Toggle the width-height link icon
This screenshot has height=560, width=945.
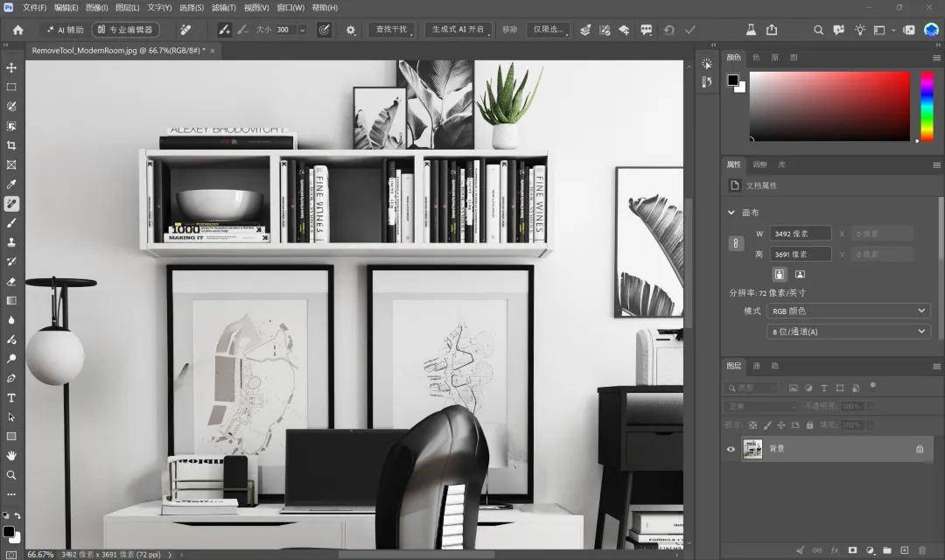pyautogui.click(x=736, y=243)
